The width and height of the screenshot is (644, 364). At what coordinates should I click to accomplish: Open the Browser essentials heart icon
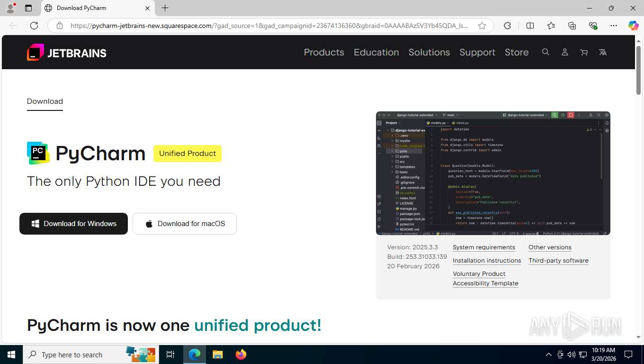[593, 26]
